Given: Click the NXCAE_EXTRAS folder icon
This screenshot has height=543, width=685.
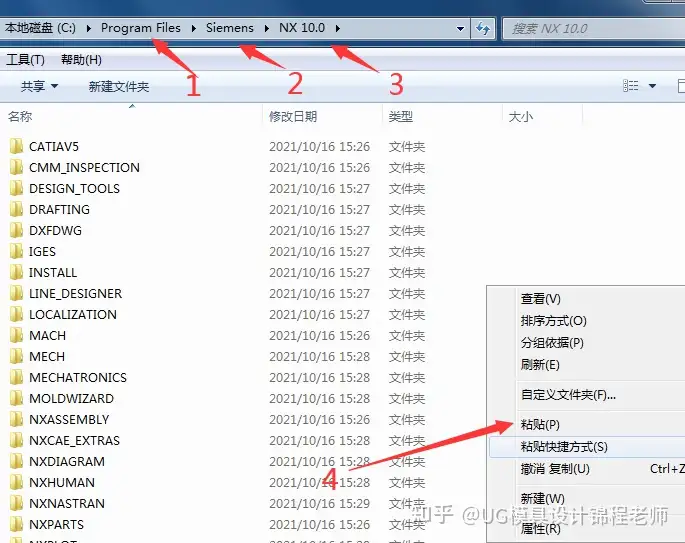Looking at the screenshot, I should [x=16, y=440].
